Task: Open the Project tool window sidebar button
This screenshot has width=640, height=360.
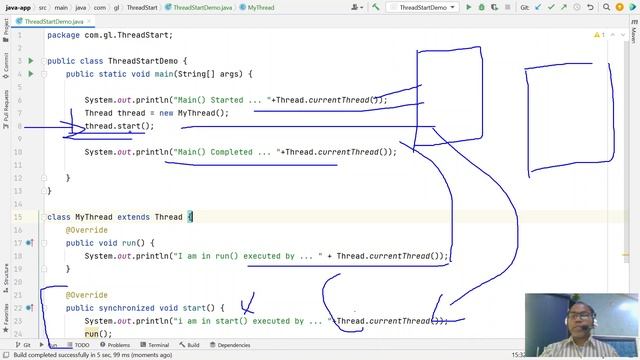Action: tap(6, 30)
